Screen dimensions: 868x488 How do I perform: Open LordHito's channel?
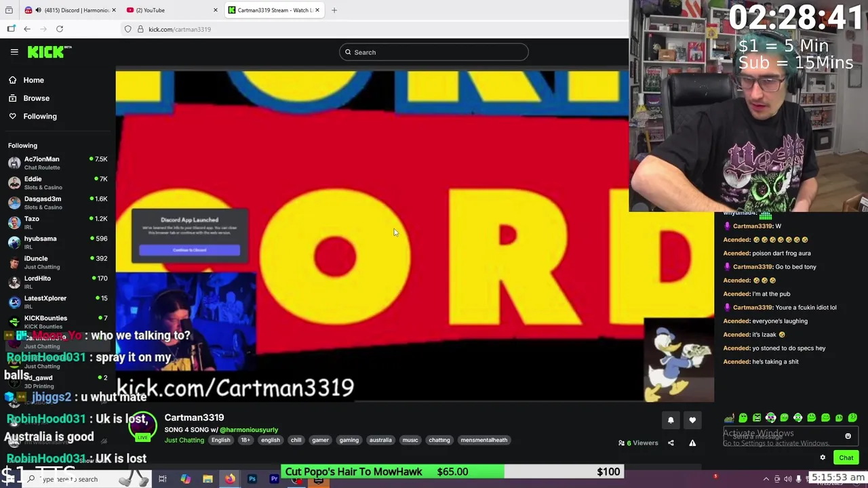[58, 282]
